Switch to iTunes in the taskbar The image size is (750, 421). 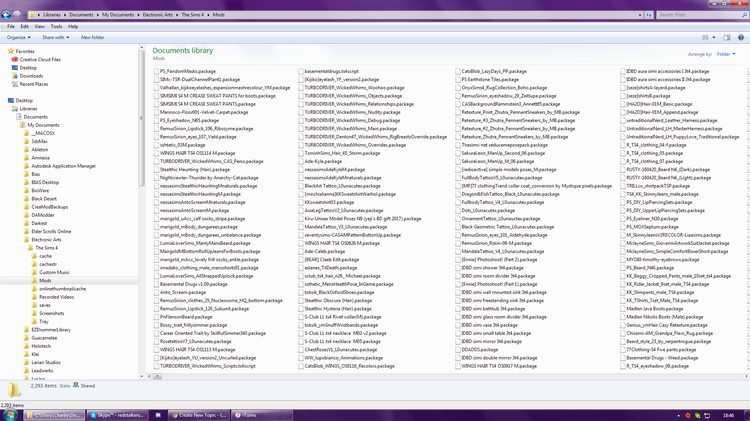pyautogui.click(x=261, y=415)
